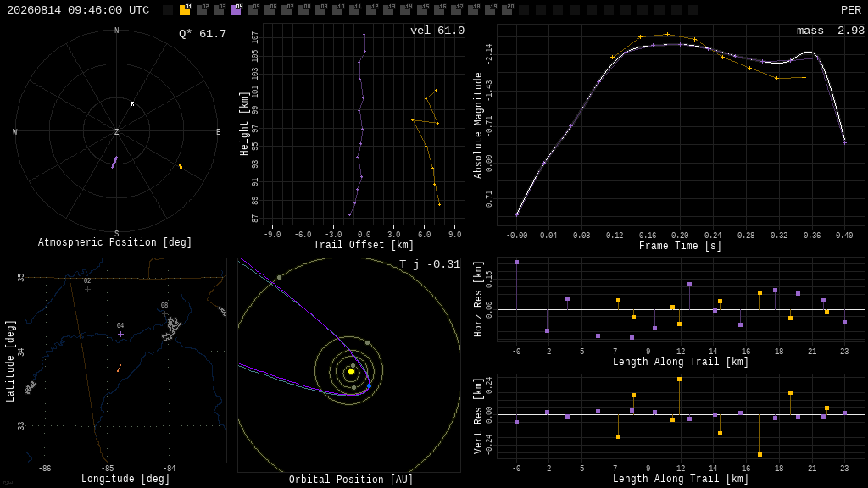Click station 08 marker on the map
Screen dimensions: 868x488
click(164, 313)
